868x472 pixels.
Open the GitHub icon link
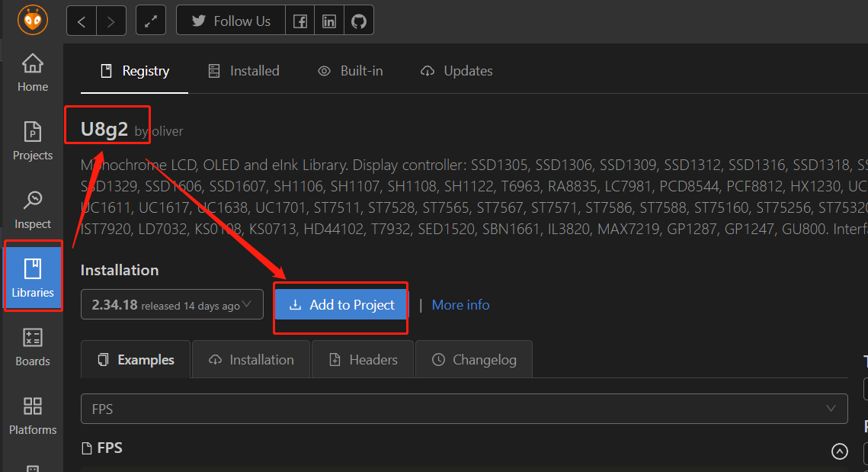coord(359,21)
